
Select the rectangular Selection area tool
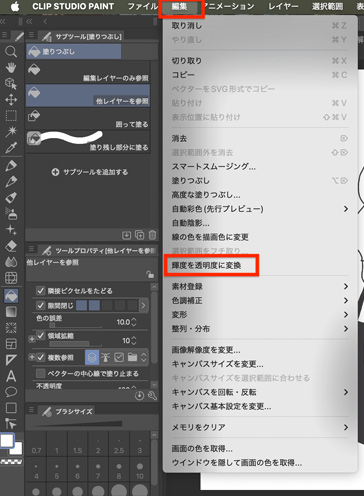point(11,116)
